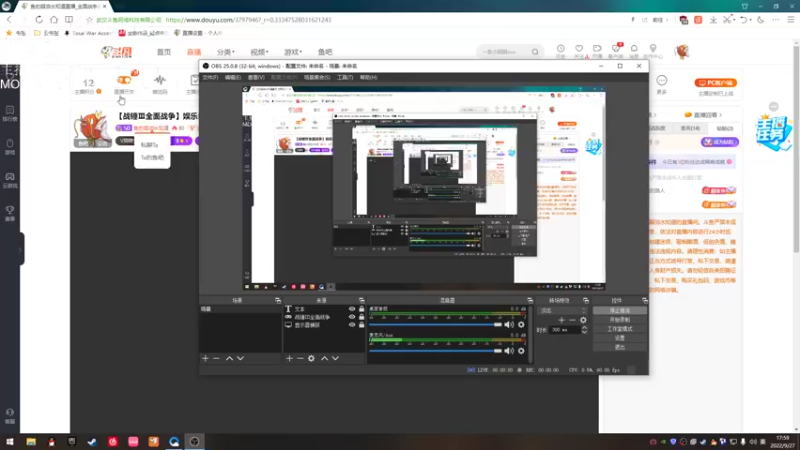The image size is (800, 450).
Task: Remove the scene with the Scenes minus icon
Action: tap(216, 359)
